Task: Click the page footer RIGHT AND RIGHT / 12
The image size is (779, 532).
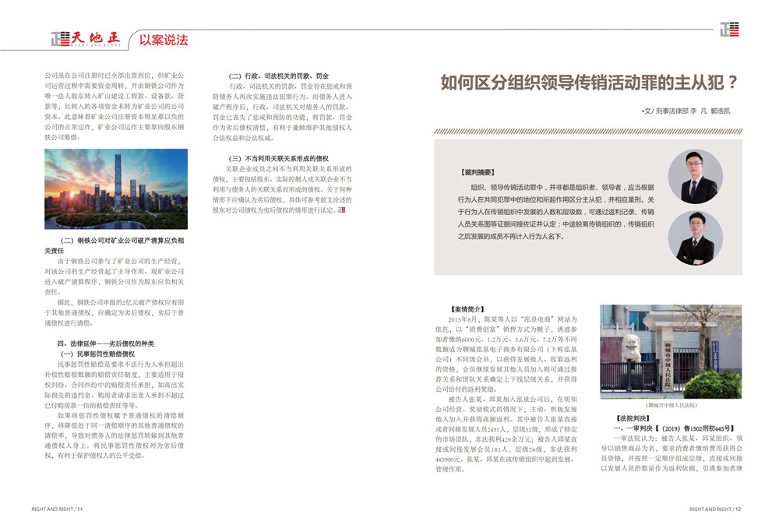Action: 715,509
